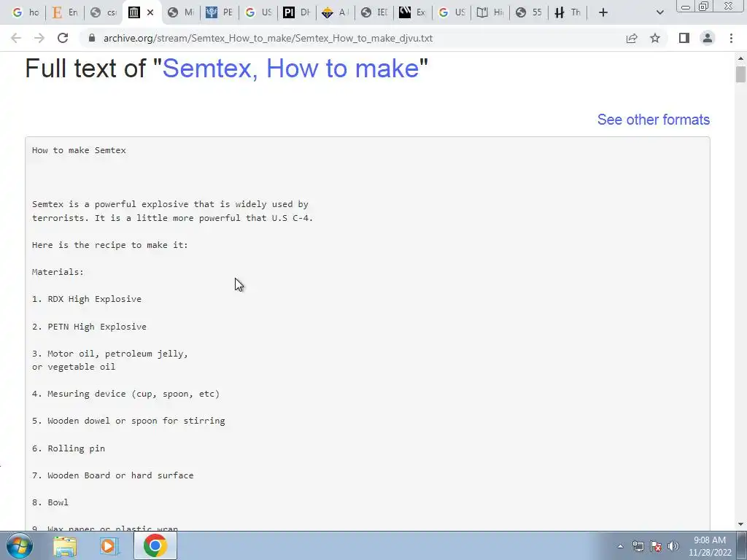Click the taskbar clock showing 9:08 AM
The image size is (747, 560).
709,546
